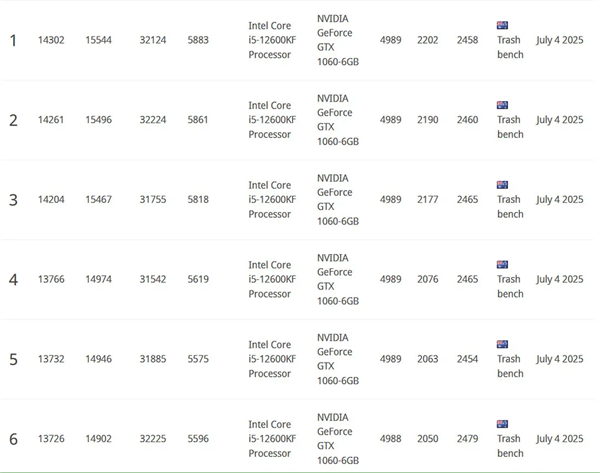The height and width of the screenshot is (473, 600).
Task: Select the score 14302 in the first row
Action: click(51, 40)
